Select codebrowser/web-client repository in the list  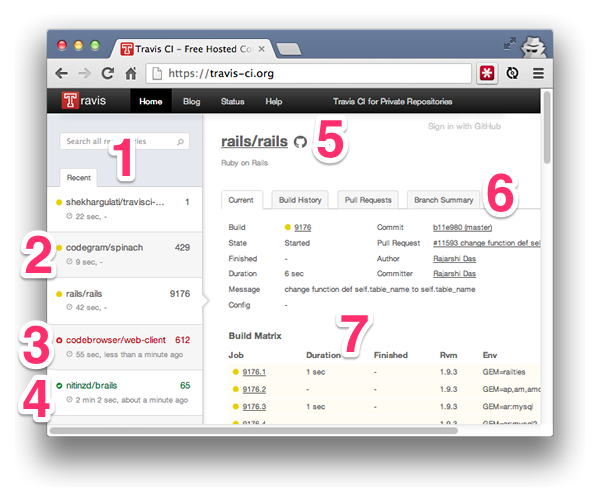coord(125,347)
